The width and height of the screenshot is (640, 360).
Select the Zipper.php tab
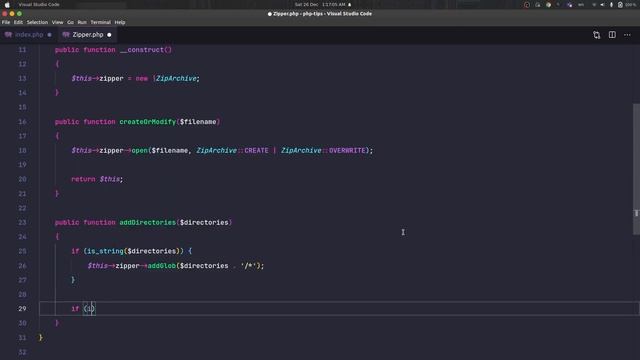click(87, 35)
